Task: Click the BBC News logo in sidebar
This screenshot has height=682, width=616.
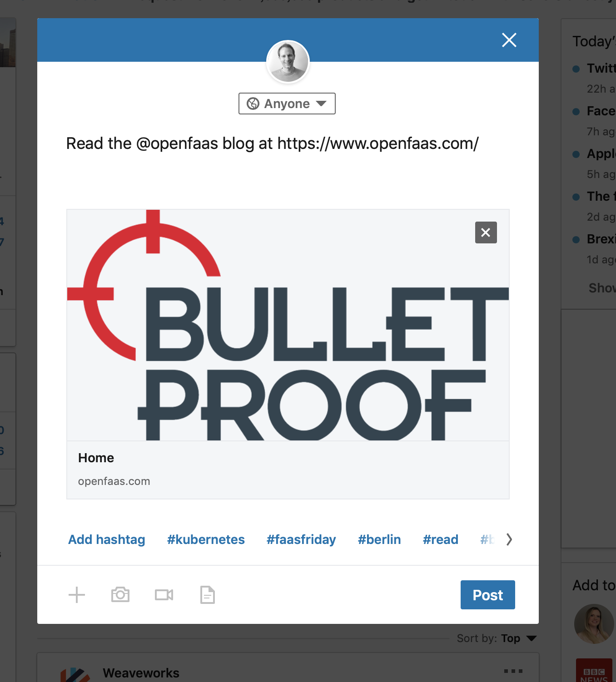Action: pyautogui.click(x=594, y=670)
